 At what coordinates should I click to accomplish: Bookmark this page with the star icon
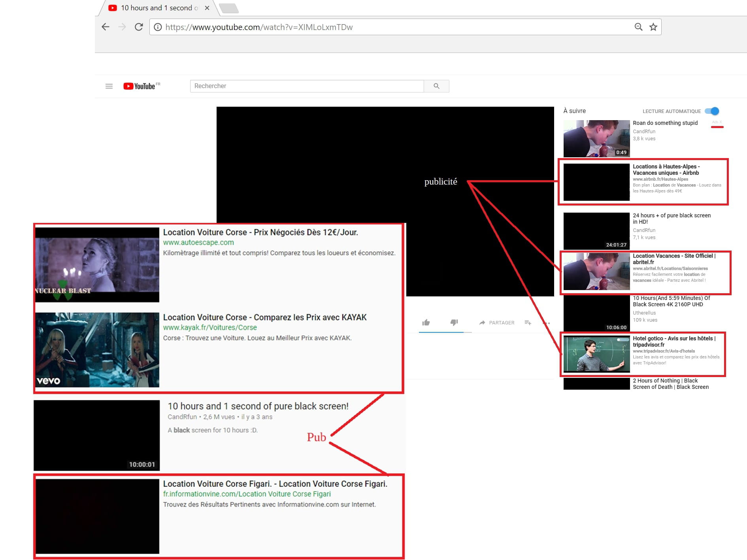653,27
